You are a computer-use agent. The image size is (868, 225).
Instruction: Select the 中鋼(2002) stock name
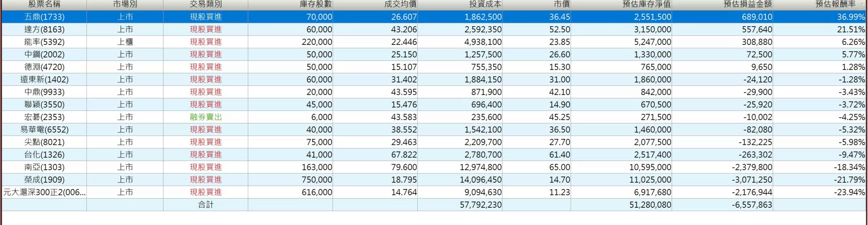pyautogui.click(x=44, y=55)
